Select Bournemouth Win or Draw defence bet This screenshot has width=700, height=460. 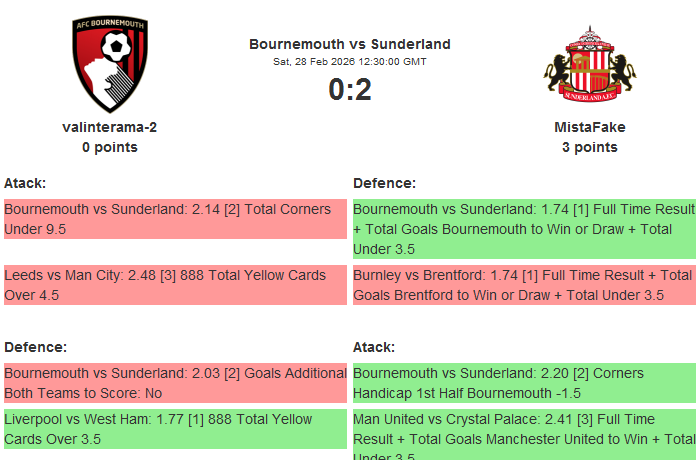(x=524, y=229)
